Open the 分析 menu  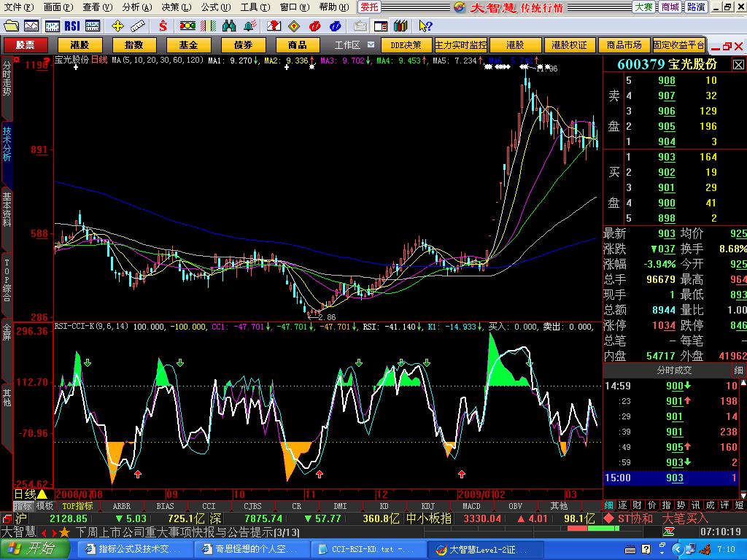136,7
